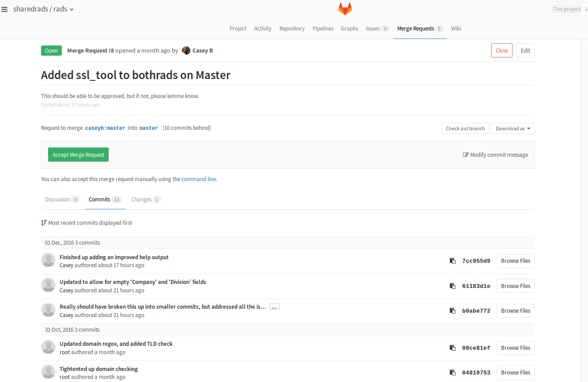Open the Discussion tab
588x382 pixels.
[x=61, y=200]
